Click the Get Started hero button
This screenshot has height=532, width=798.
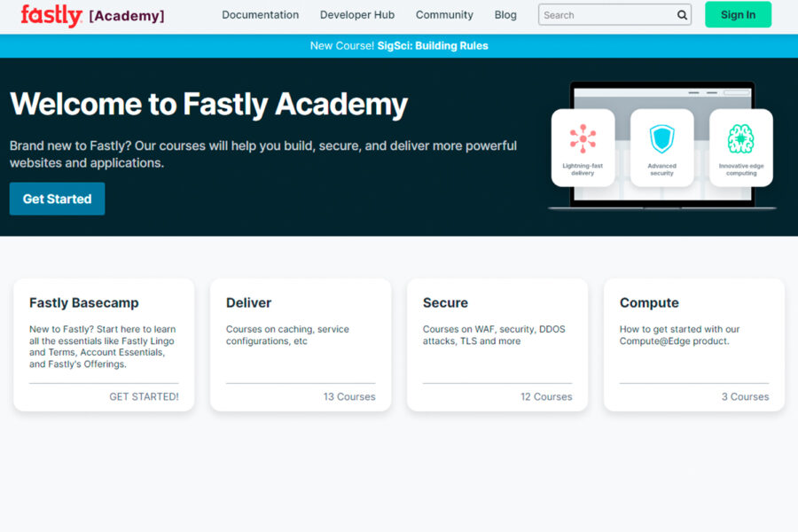[57, 199]
